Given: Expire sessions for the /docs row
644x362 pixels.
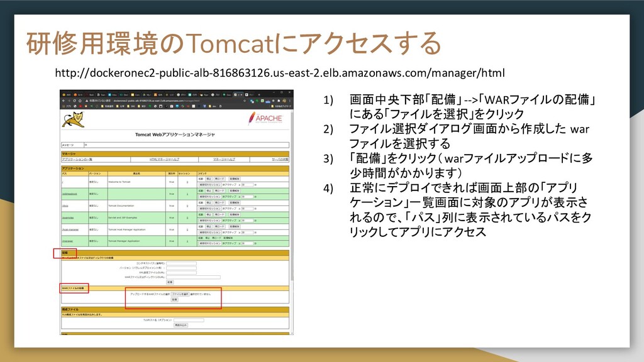Looking at the screenshot, I should tap(210, 209).
